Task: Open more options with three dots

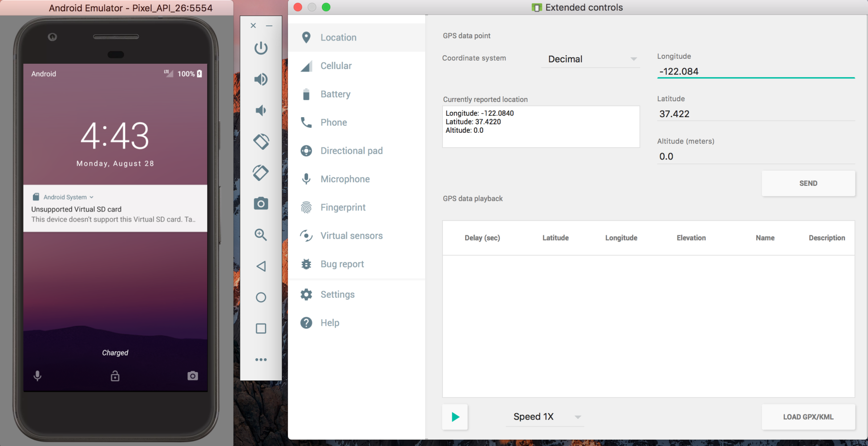Action: pyautogui.click(x=261, y=360)
